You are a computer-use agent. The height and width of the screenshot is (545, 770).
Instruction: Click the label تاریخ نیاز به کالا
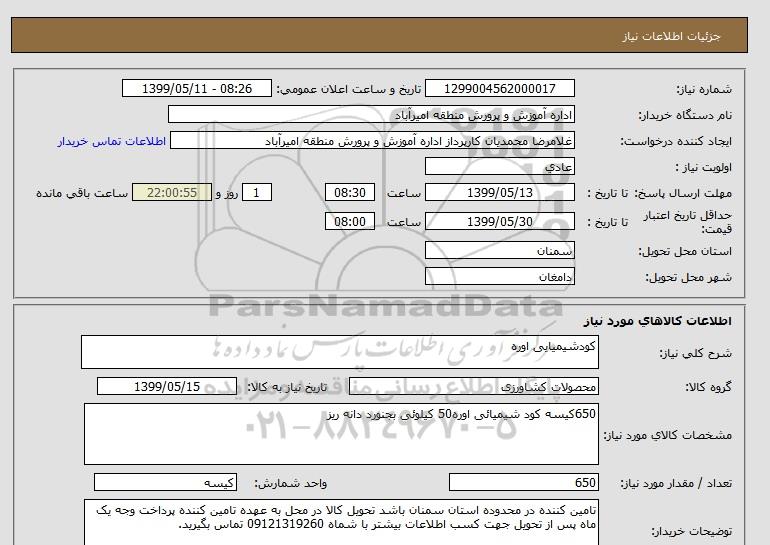(287, 387)
